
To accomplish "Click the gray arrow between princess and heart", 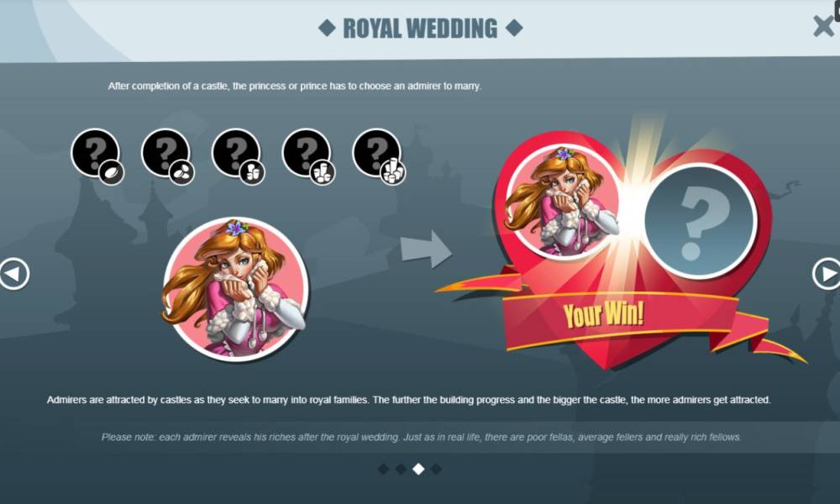I will [x=427, y=249].
